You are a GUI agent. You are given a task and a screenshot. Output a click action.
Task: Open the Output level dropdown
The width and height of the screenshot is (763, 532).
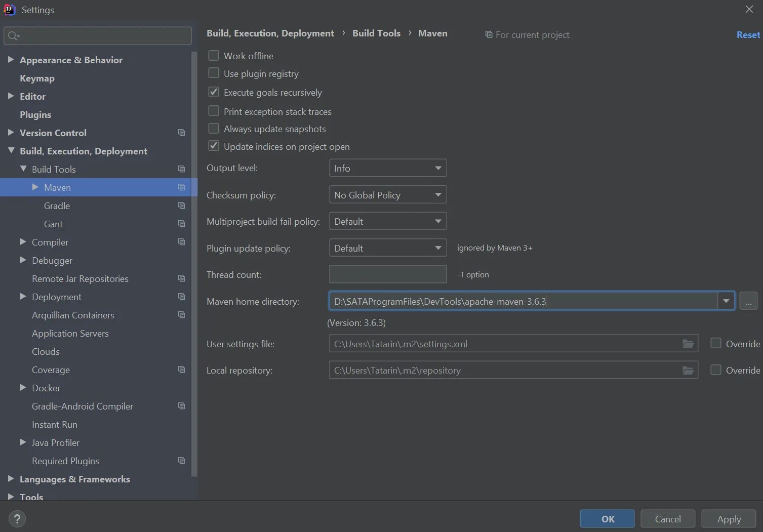(x=388, y=168)
